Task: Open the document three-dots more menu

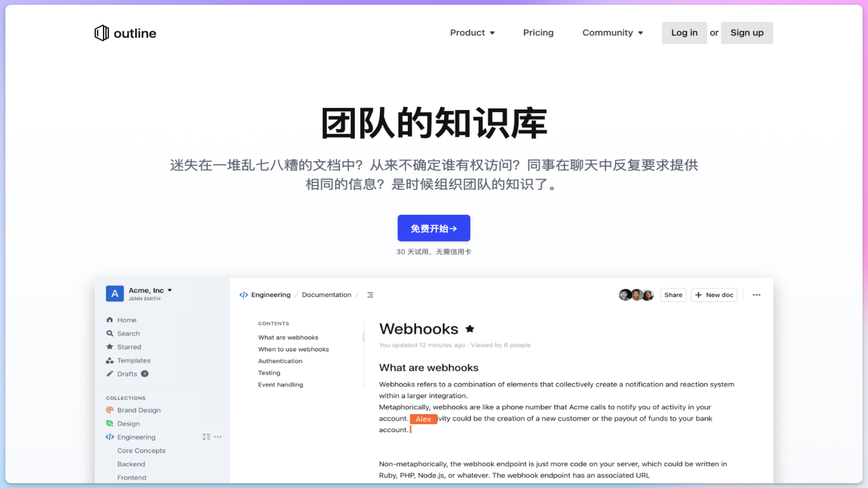Action: (756, 295)
